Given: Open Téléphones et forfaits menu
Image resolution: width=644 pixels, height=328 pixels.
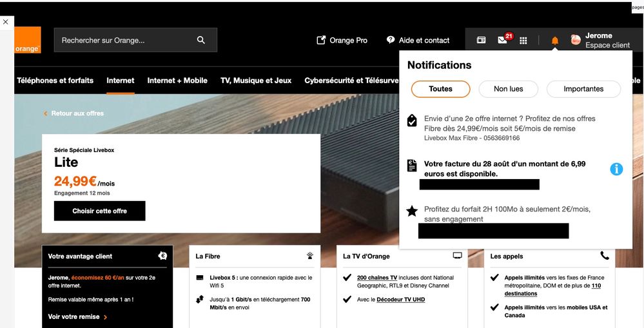Looking at the screenshot, I should 55,81.
